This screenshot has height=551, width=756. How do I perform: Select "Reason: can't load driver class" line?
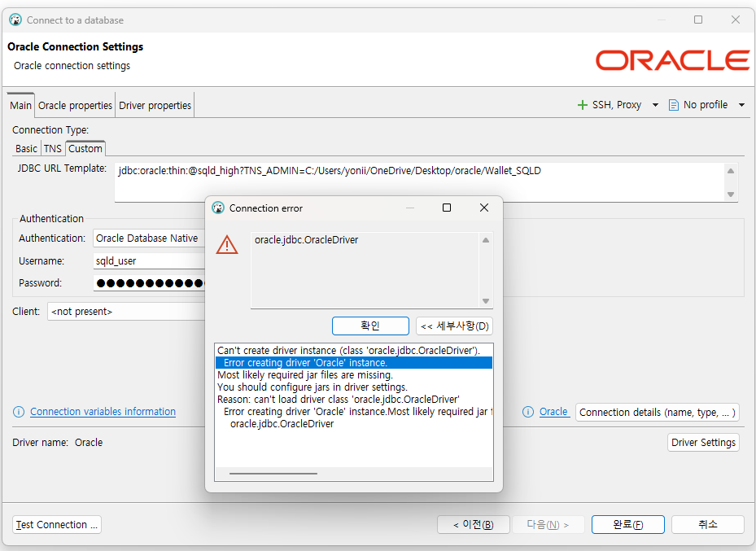(x=338, y=399)
